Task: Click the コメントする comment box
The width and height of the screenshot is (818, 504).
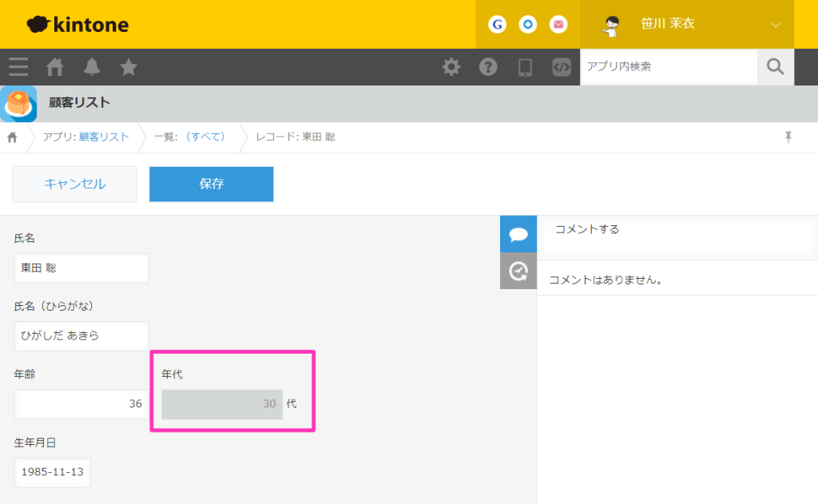Action: tap(677, 238)
